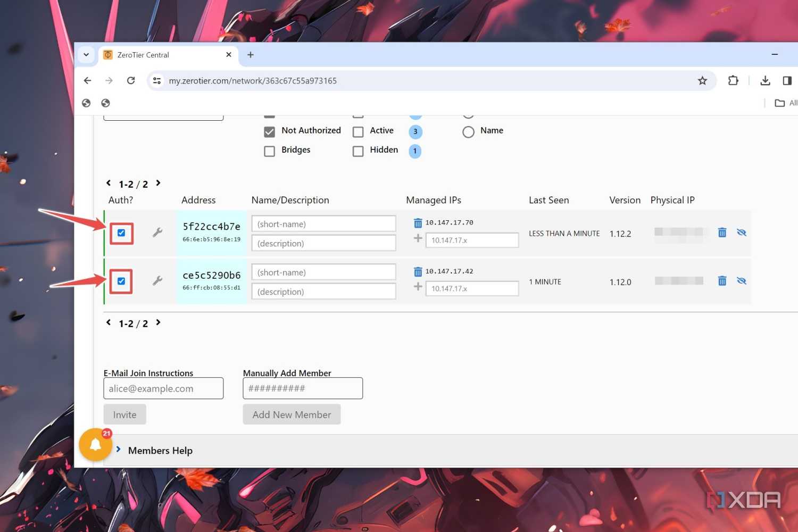Viewport: 798px width, 532px height.
Task: Click the browser address bar URL
Action: point(253,81)
